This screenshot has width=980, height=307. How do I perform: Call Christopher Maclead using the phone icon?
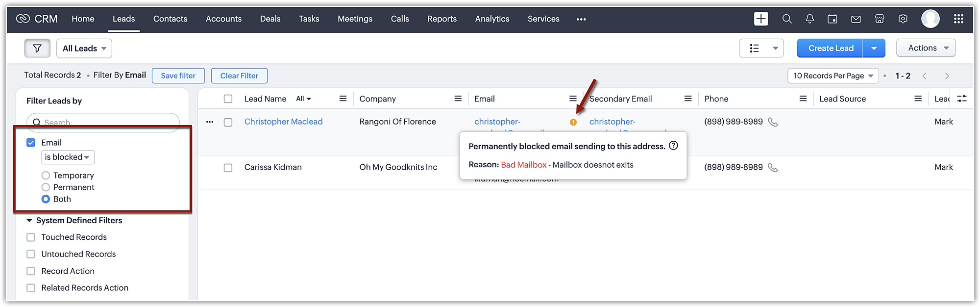(773, 122)
